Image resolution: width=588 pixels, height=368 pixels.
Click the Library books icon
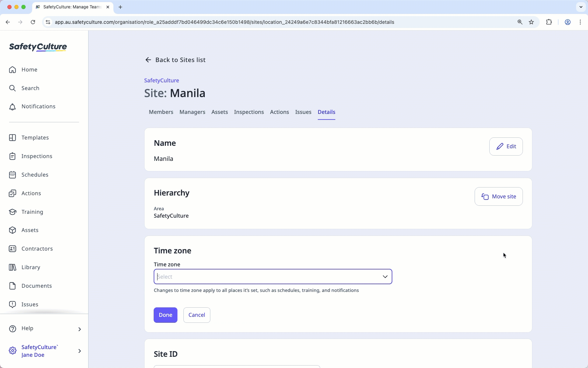tap(13, 267)
